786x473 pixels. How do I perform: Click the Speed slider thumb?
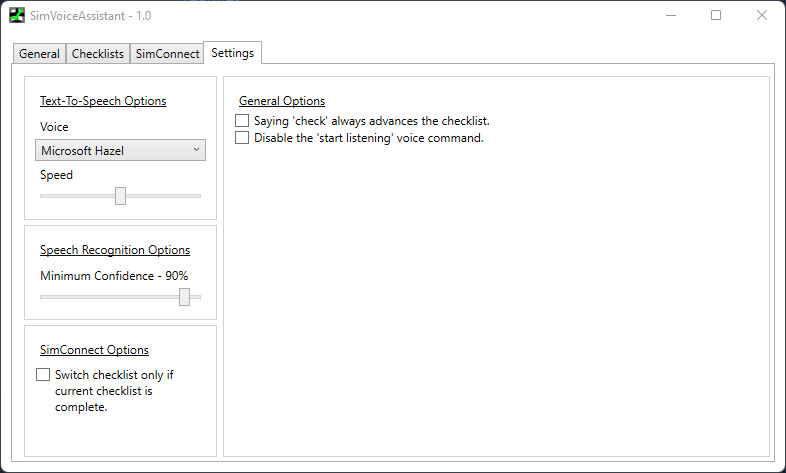pyautogui.click(x=120, y=196)
